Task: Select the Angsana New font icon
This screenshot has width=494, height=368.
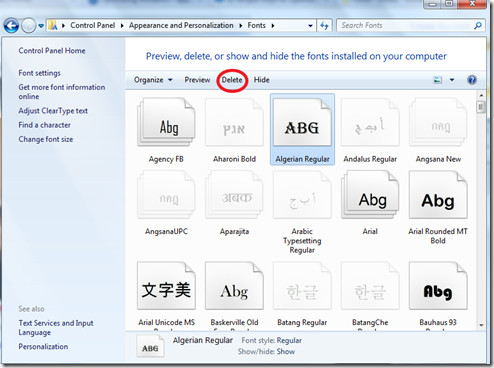Action: click(x=438, y=122)
